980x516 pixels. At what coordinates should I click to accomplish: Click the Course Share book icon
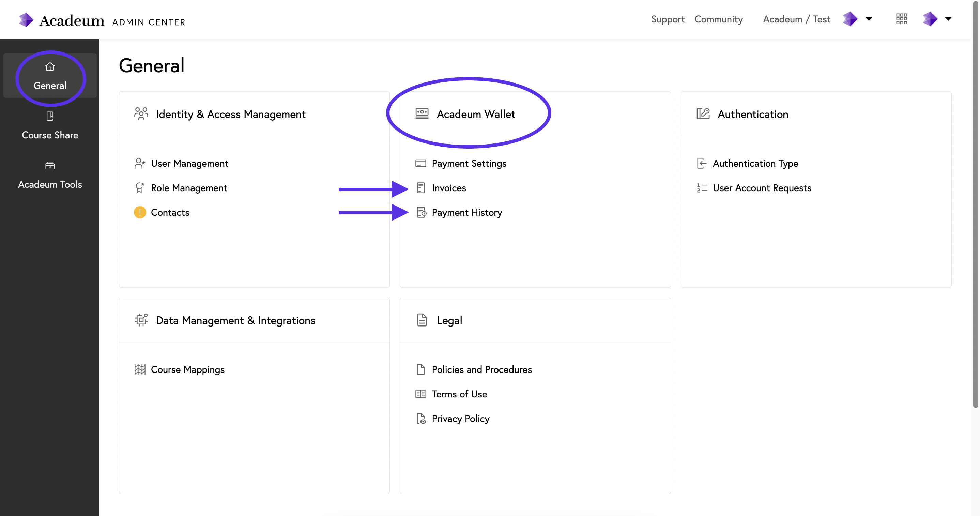pos(50,116)
